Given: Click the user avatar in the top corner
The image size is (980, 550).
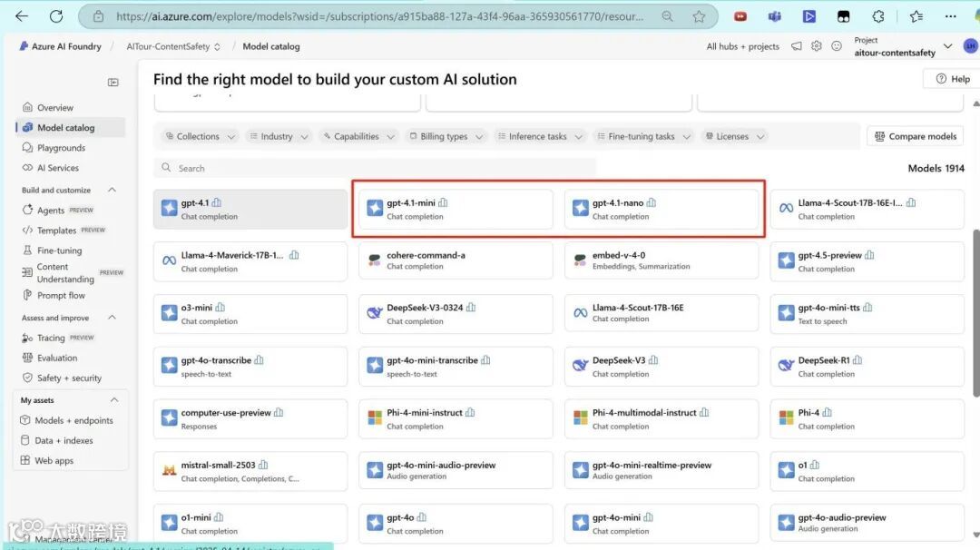Looking at the screenshot, I should 971,46.
